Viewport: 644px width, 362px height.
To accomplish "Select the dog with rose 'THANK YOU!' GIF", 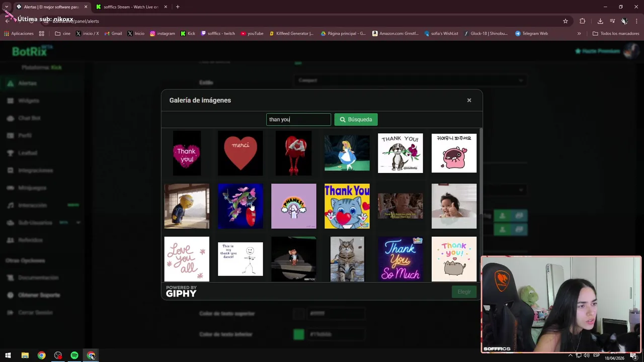I will (400, 153).
